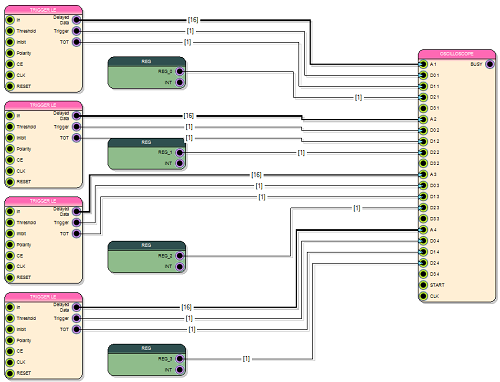
Task: Select the D04 oscilloscope port
Action: (423, 241)
